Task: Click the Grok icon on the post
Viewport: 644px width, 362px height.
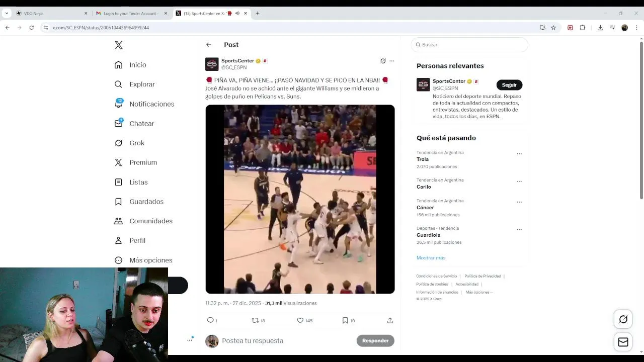Action: point(383,61)
